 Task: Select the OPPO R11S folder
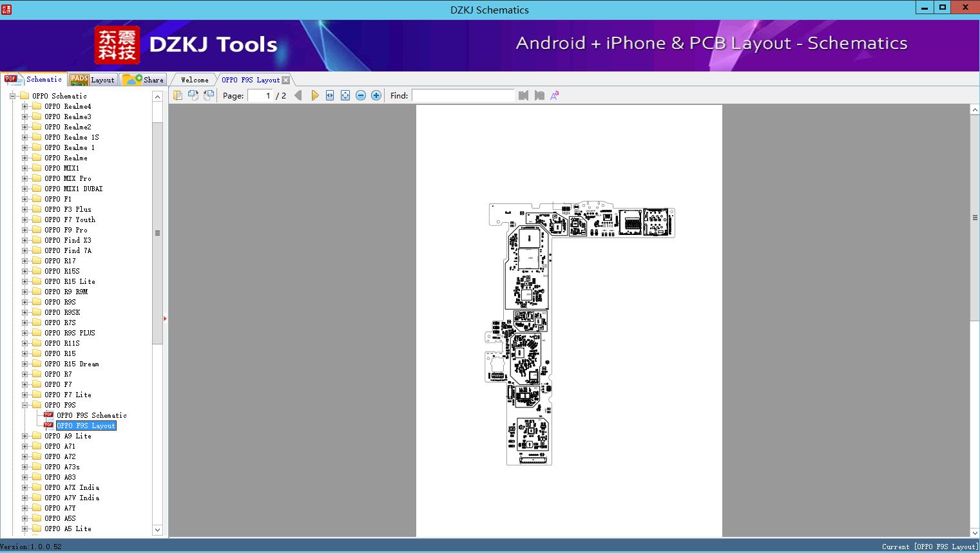coord(62,343)
